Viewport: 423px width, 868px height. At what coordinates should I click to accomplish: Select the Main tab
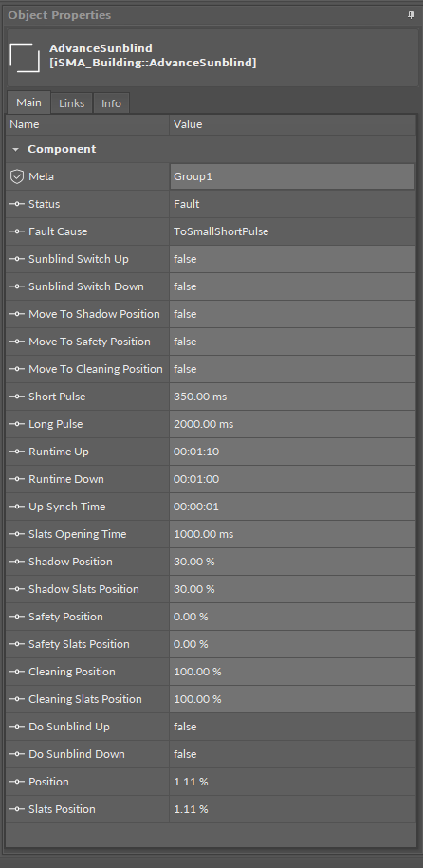tap(28, 102)
